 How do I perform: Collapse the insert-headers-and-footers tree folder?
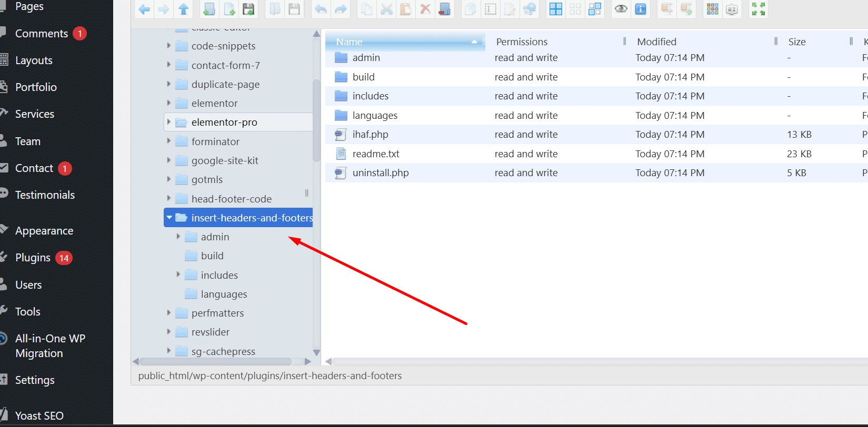coord(169,218)
